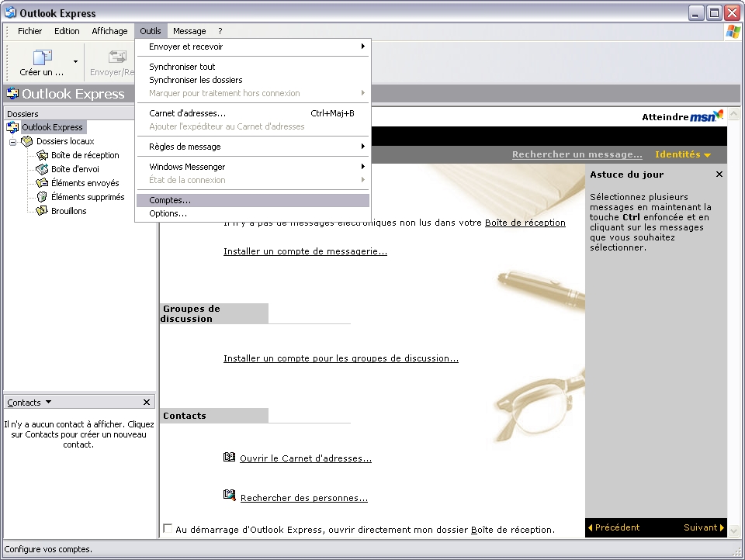Select Brouillons in the folder tree
The width and height of the screenshot is (745, 560).
tap(69, 211)
